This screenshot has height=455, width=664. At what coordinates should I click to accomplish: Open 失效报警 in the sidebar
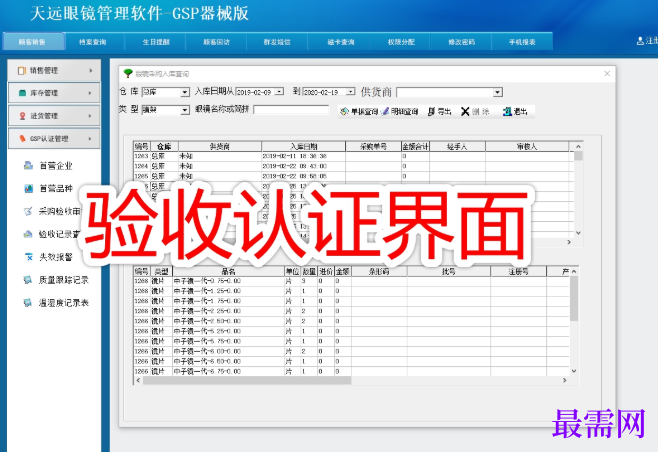[x=48, y=257]
